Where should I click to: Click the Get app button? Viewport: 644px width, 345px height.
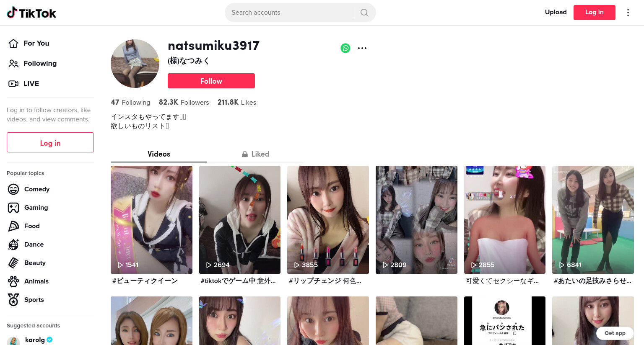point(615,333)
